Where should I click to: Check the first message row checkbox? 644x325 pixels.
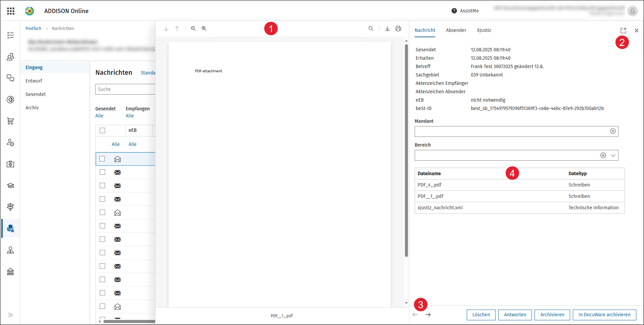pos(102,159)
